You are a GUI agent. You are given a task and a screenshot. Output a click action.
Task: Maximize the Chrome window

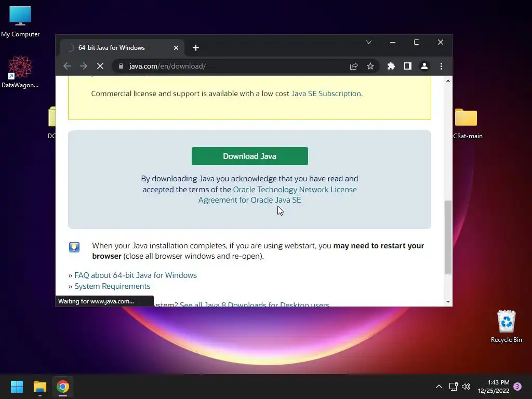tap(417, 42)
